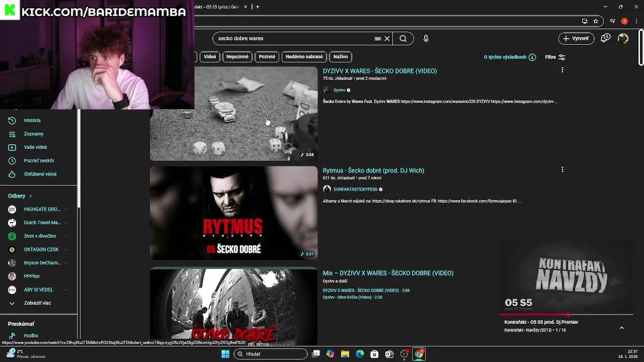Open the Filtre options
Image resolution: width=644 pixels, height=362 pixels.
point(555,57)
